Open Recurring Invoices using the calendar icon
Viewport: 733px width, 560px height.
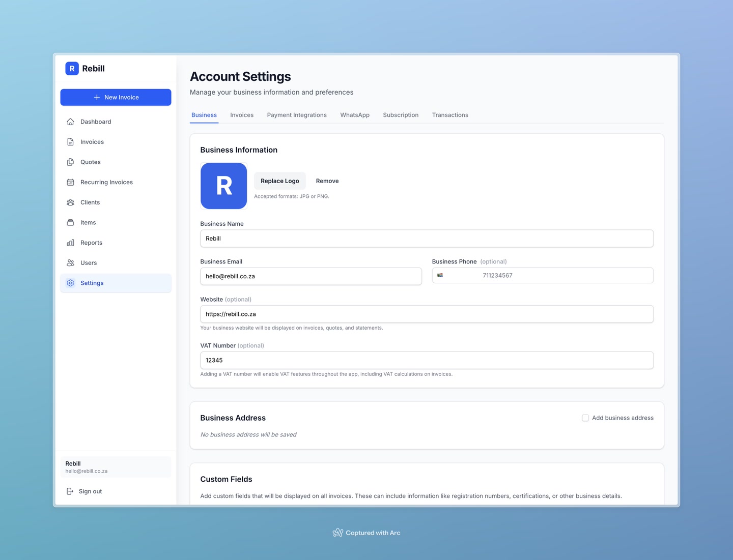tap(70, 182)
